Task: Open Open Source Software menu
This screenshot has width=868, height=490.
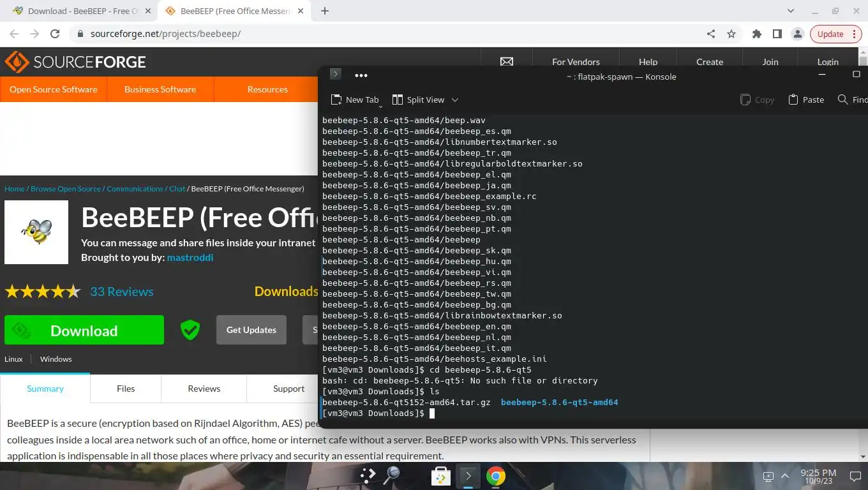Action: coord(54,89)
